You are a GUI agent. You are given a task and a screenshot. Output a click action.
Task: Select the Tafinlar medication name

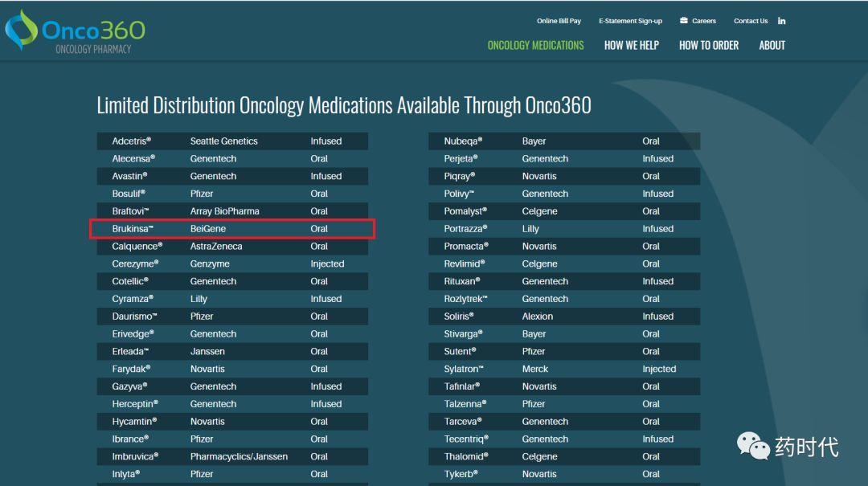tap(461, 386)
